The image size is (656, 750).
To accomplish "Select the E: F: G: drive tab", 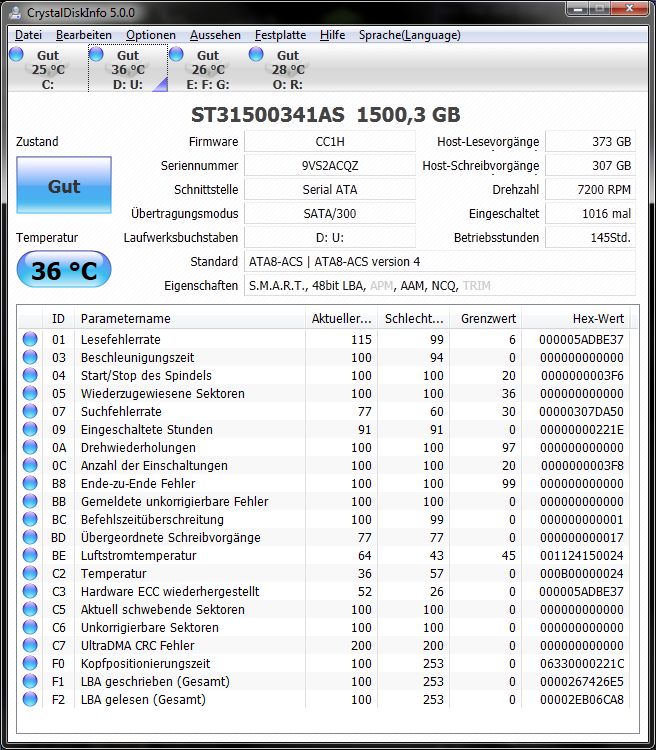I will tap(208, 69).
